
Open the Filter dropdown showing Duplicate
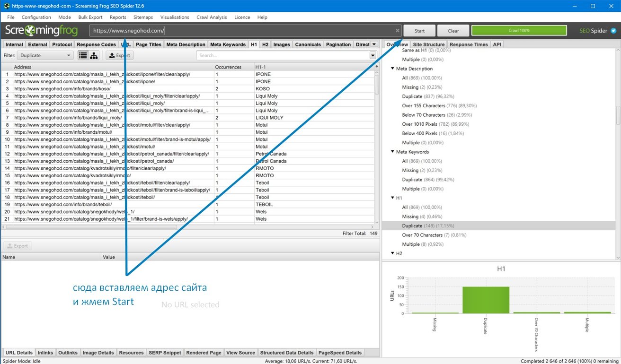coord(45,55)
